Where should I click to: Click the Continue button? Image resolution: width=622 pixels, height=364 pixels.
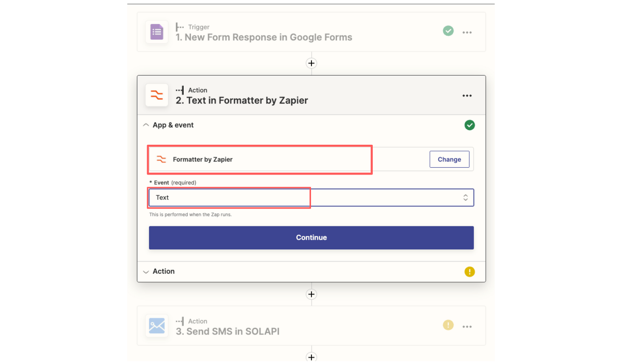(311, 238)
